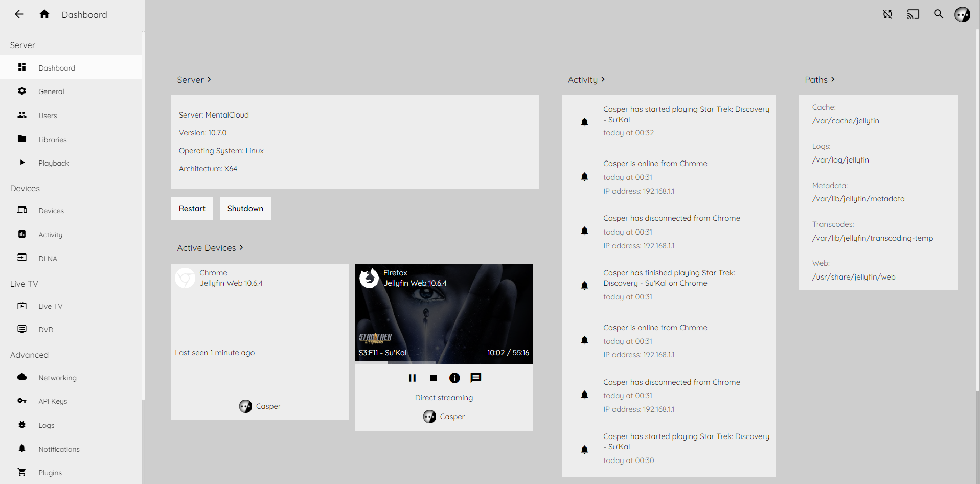Screen dimensions: 980x484
Task: Click the Restart server button
Action: (x=192, y=209)
